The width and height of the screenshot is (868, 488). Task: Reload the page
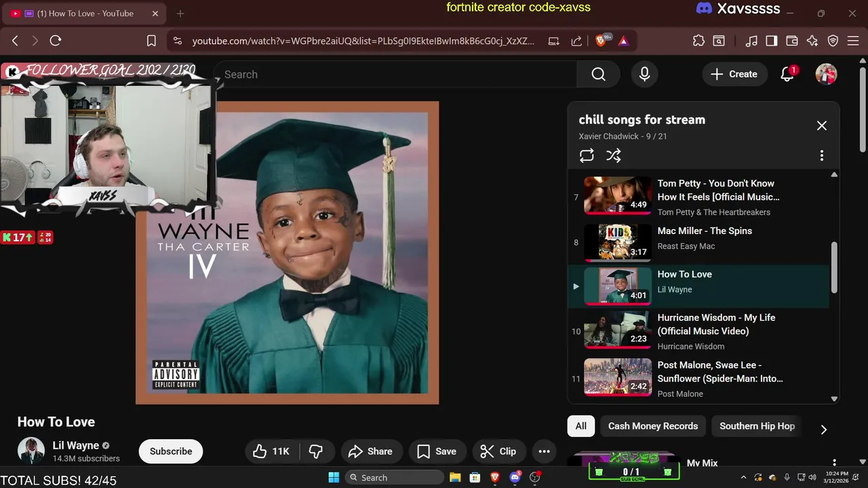56,41
